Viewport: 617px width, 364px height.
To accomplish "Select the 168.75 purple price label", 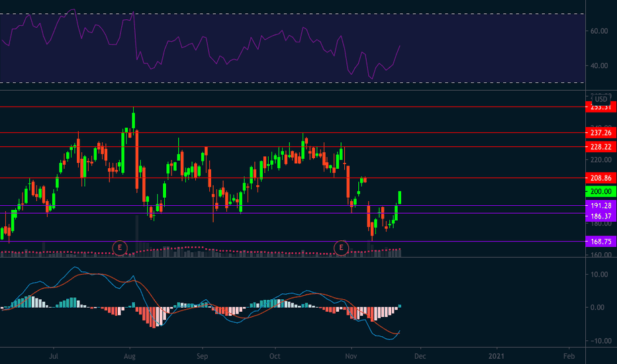I will tap(601, 242).
